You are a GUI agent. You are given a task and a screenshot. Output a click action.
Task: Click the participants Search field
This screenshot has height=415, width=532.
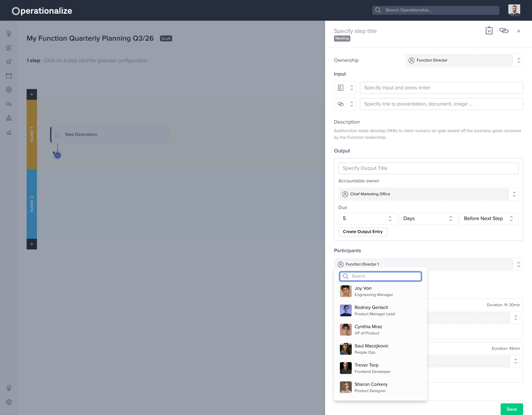(x=381, y=276)
